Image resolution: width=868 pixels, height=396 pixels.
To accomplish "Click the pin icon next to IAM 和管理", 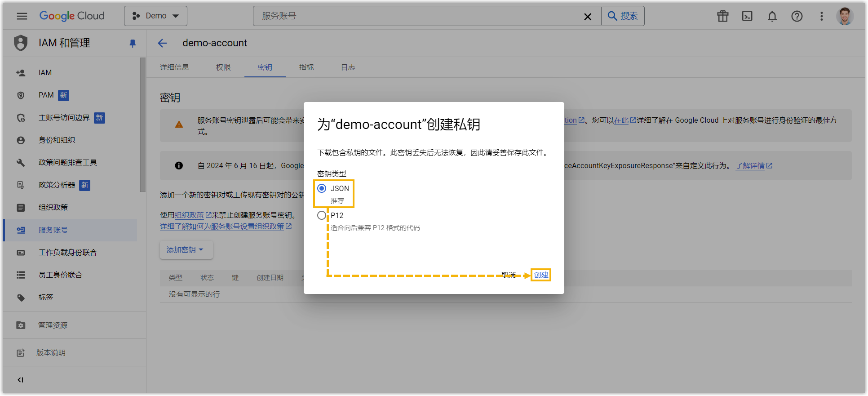I will tap(133, 43).
